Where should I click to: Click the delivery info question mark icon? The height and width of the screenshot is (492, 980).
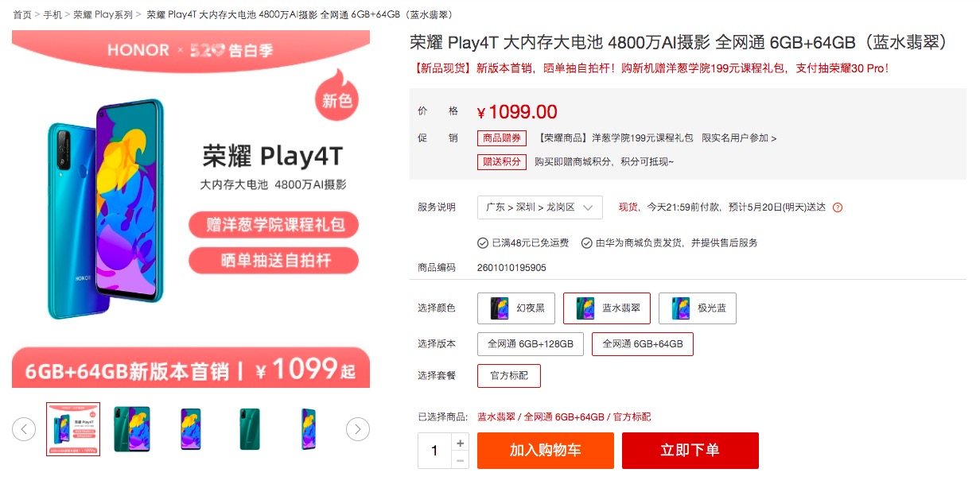tap(837, 207)
